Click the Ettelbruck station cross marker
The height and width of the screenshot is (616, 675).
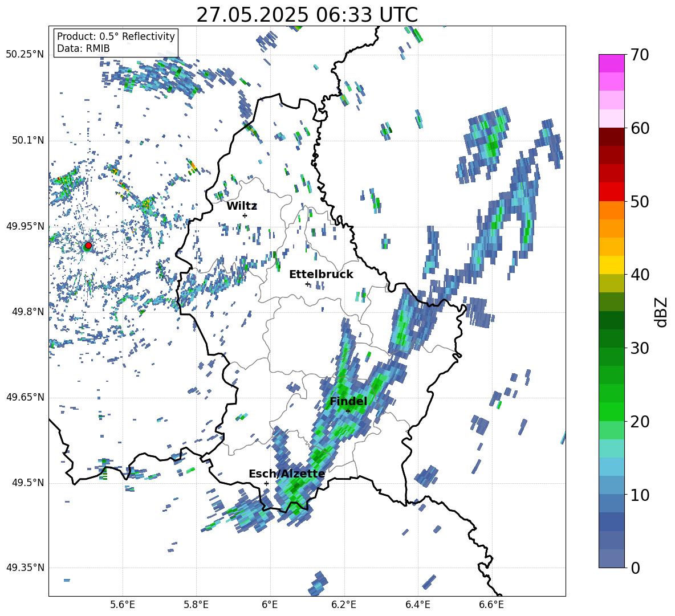coord(307,284)
